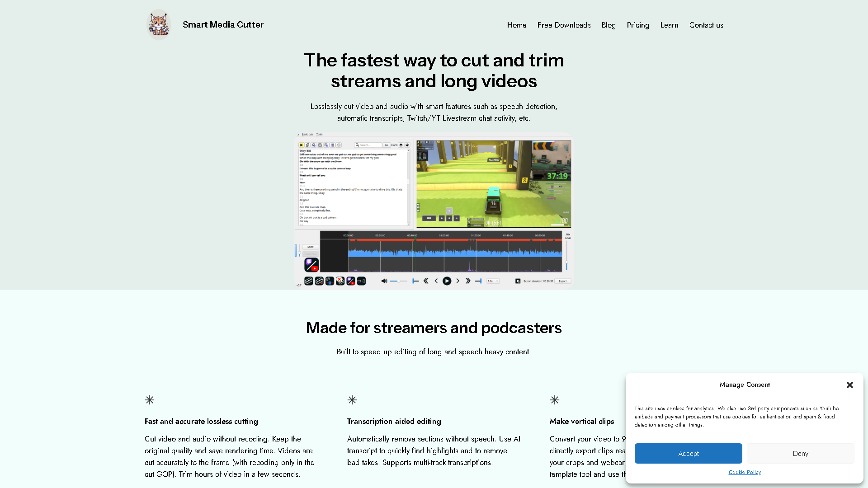Adjust the playback volume slider
Image resolution: width=868 pixels, height=488 pixels.
click(x=398, y=281)
